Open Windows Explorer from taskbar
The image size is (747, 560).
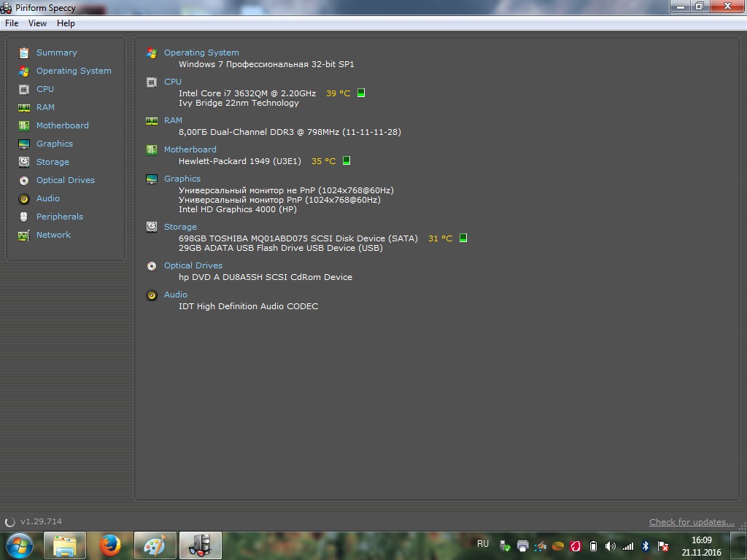click(65, 545)
